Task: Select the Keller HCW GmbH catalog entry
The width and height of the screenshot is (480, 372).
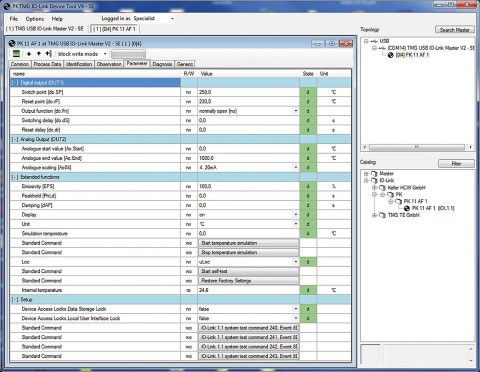Action: 406,188
